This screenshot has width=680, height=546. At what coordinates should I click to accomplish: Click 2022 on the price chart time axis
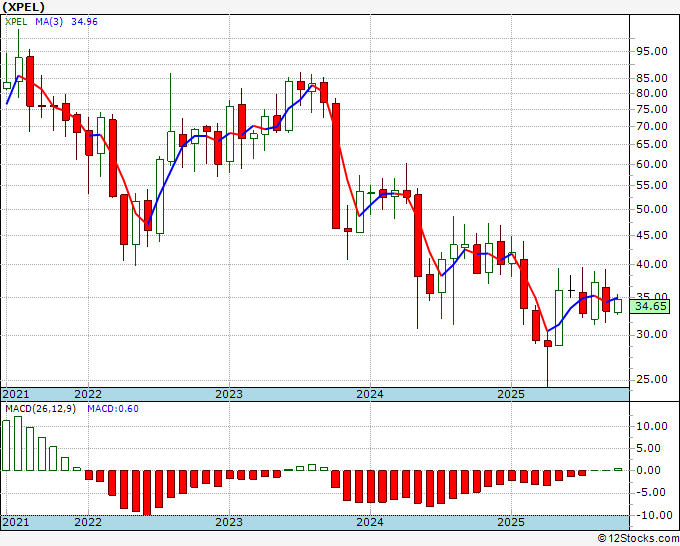point(88,394)
